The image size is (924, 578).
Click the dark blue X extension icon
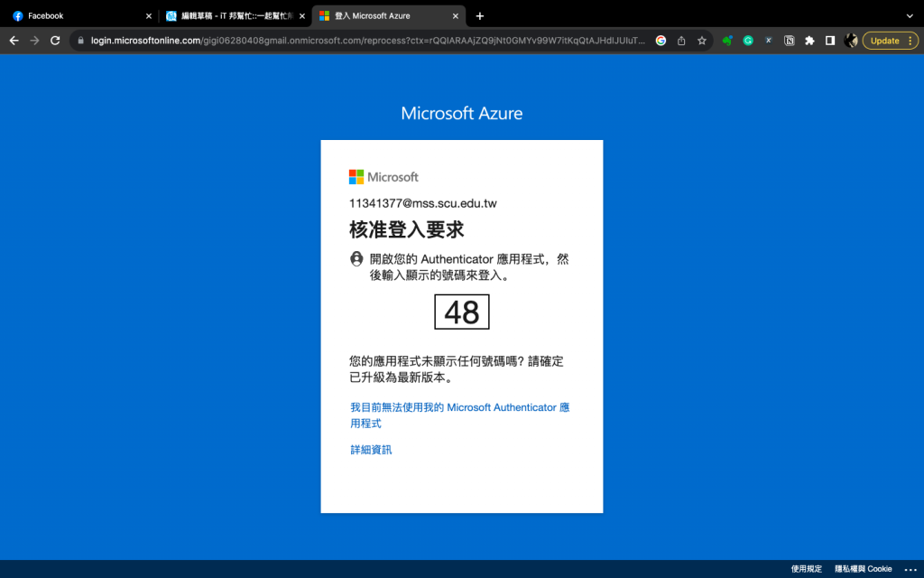coord(769,41)
